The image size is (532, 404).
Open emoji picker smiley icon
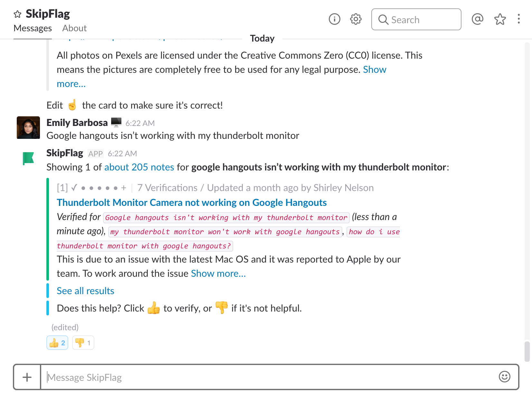[504, 377]
